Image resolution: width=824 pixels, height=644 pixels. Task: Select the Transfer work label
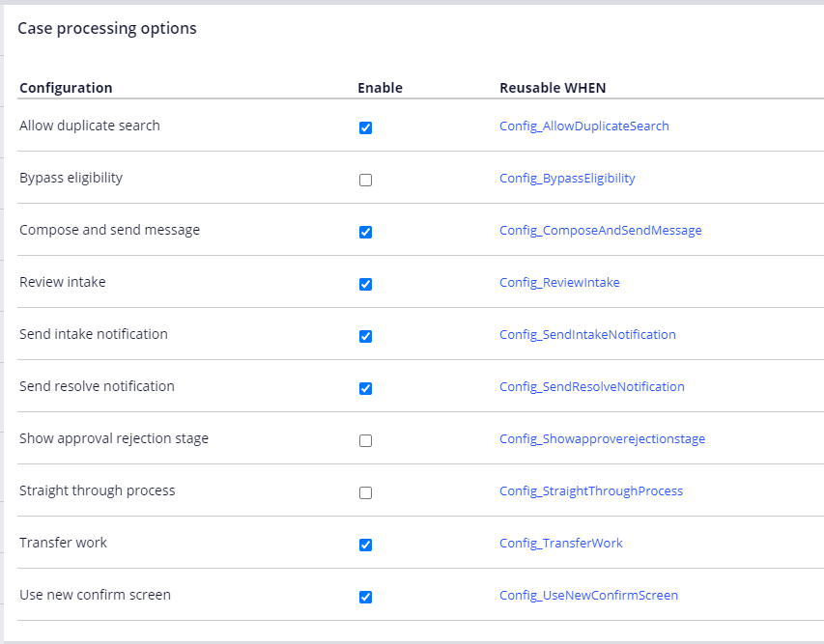click(63, 542)
